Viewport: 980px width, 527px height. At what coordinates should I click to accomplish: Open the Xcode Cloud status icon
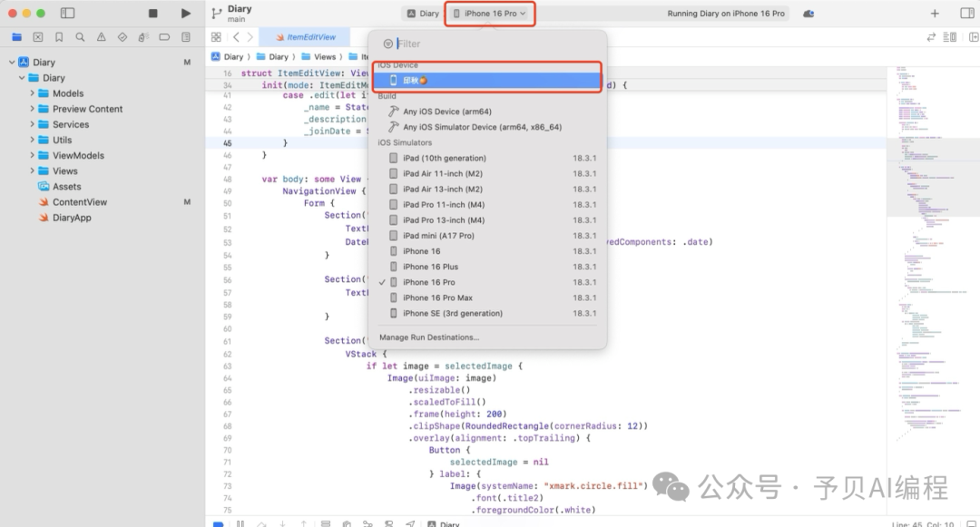click(x=808, y=13)
